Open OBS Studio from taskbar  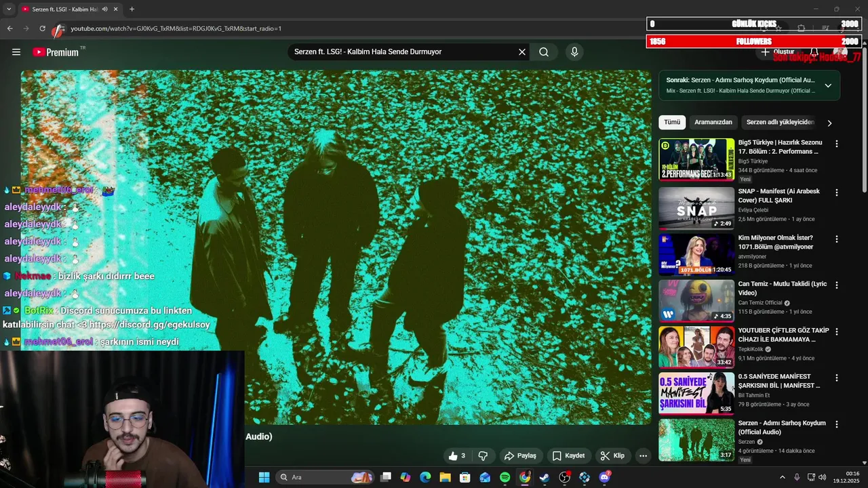pyautogui.click(x=564, y=477)
